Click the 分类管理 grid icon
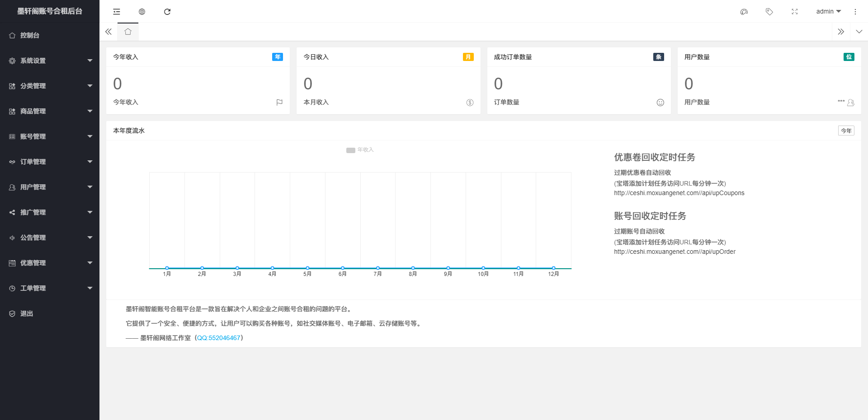The image size is (868, 420). (x=12, y=86)
